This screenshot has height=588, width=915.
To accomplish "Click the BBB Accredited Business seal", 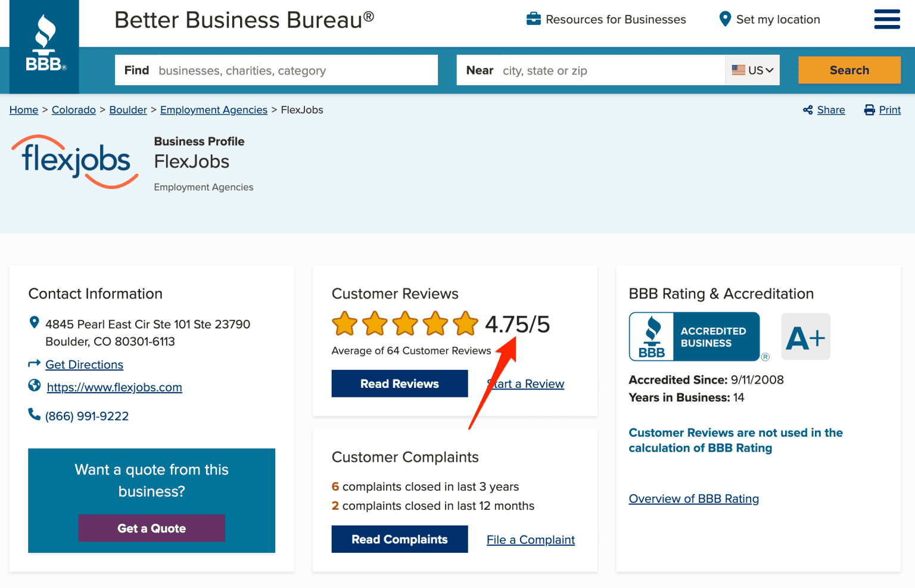I will [695, 337].
